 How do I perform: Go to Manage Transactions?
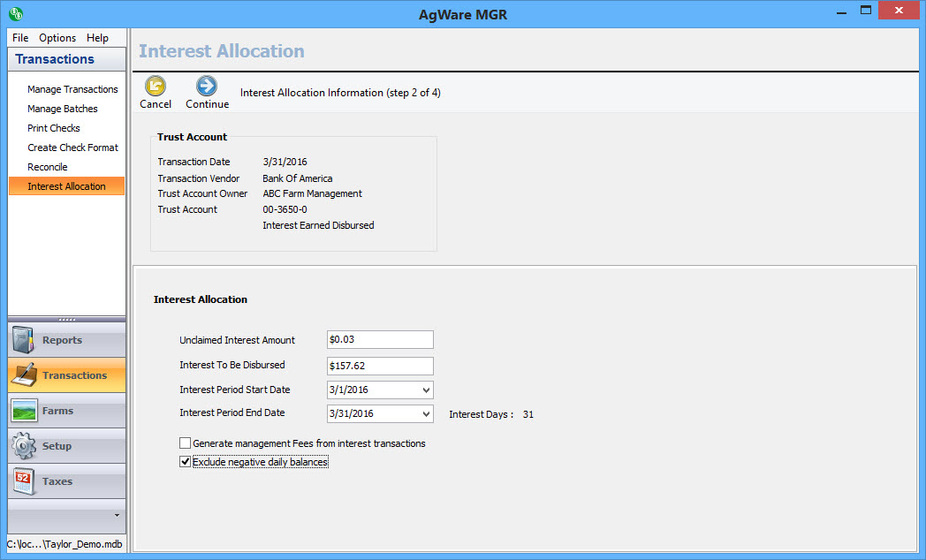pos(72,89)
